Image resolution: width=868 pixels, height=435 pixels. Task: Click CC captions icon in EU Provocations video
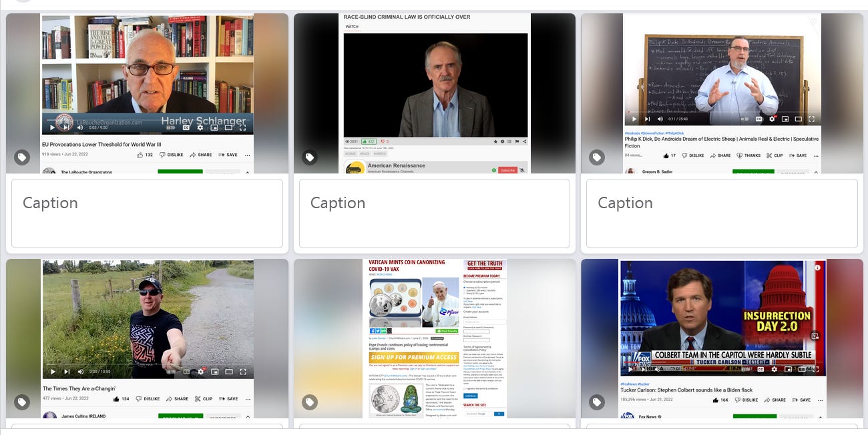point(186,127)
